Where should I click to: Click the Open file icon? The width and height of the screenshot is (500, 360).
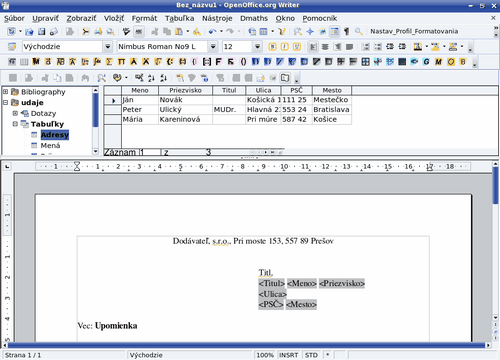tap(29, 32)
